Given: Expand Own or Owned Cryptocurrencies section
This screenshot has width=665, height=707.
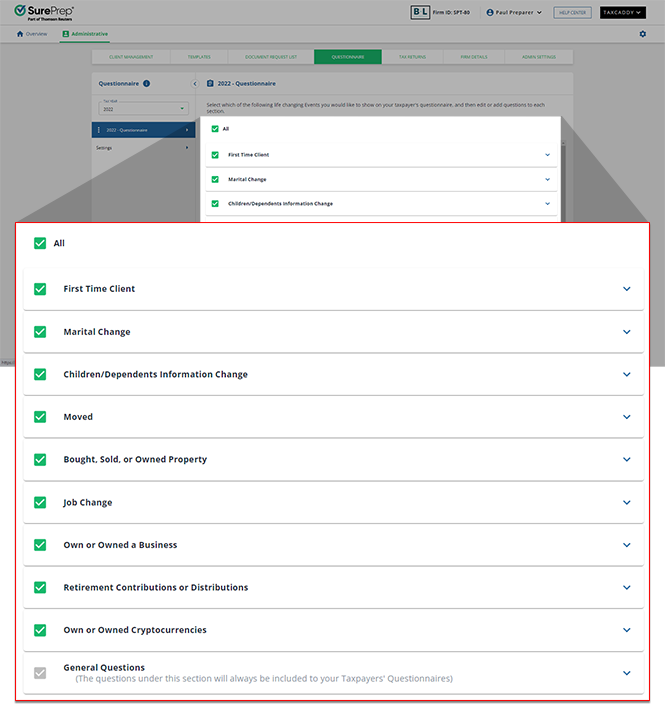Looking at the screenshot, I should (x=627, y=631).
